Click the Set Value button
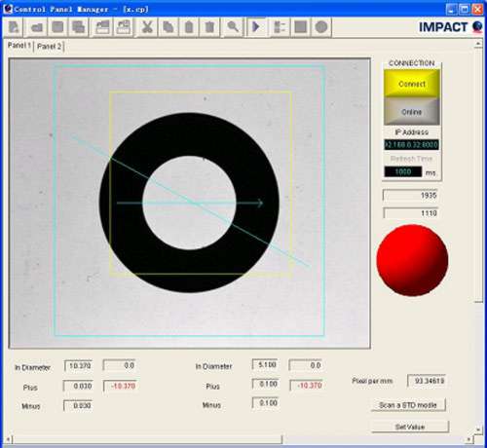 click(410, 427)
